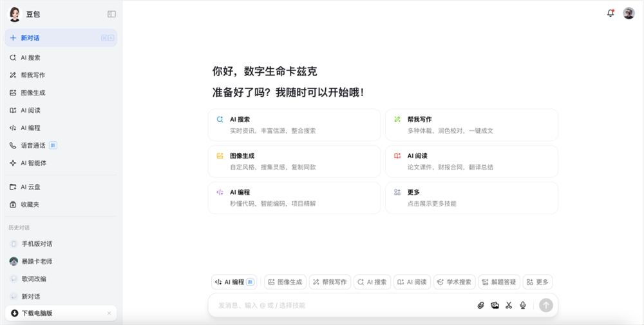Click the greeting 你好，数字生命卡兹克
644x325 pixels.
pyautogui.click(x=265, y=72)
